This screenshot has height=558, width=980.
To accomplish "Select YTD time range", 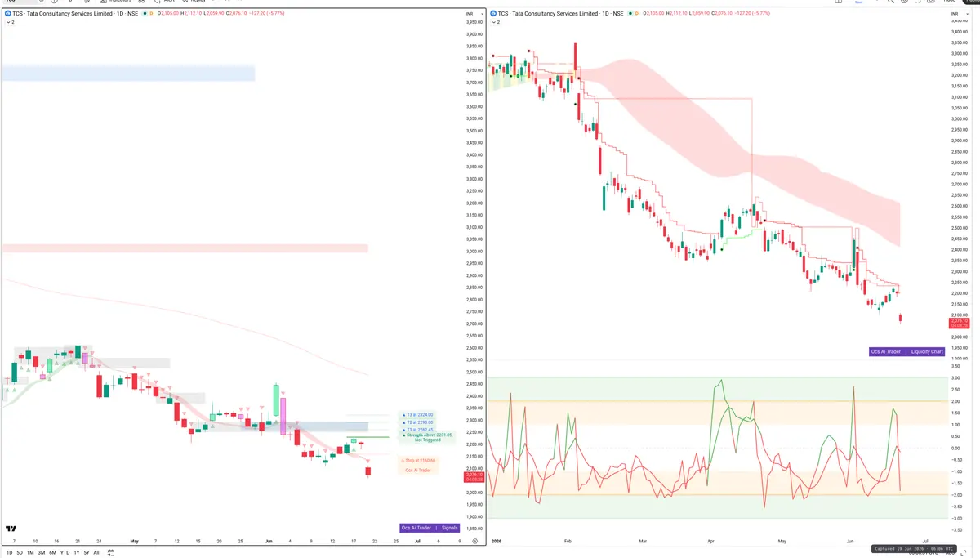I will pos(65,552).
